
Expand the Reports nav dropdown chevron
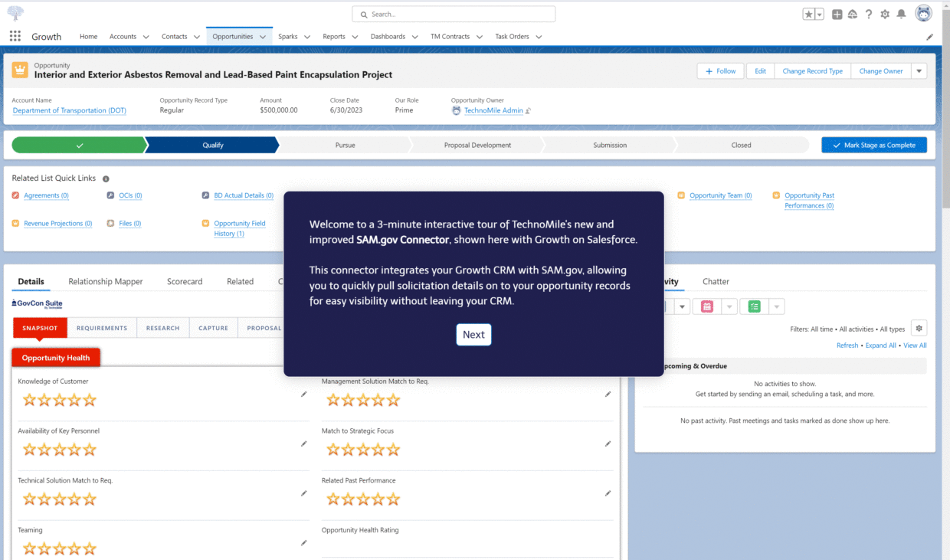pyautogui.click(x=355, y=37)
